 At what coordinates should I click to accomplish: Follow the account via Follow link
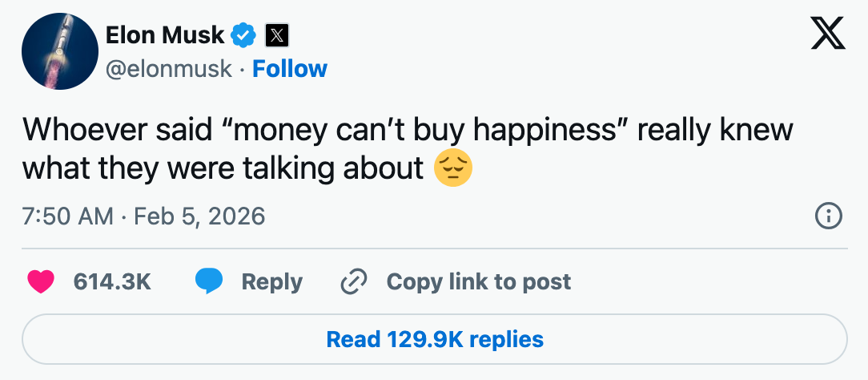(x=290, y=69)
